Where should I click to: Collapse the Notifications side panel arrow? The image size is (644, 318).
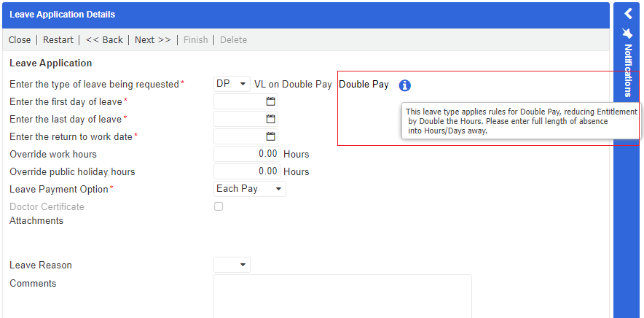point(628,13)
